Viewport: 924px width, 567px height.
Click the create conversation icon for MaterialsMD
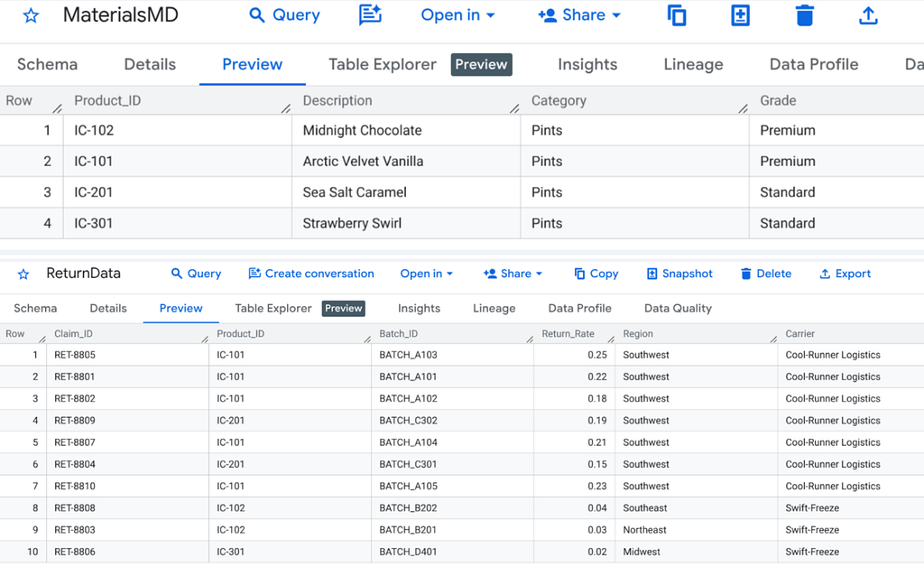coord(370,14)
